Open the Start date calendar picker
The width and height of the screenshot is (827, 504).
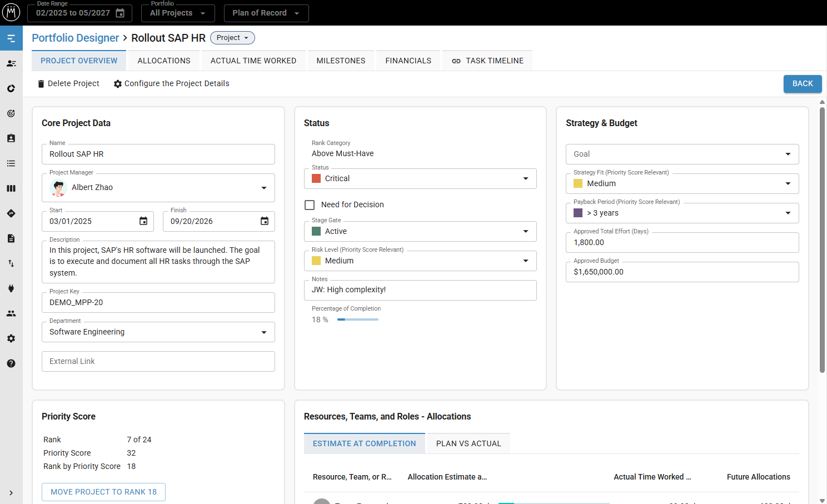coord(143,221)
